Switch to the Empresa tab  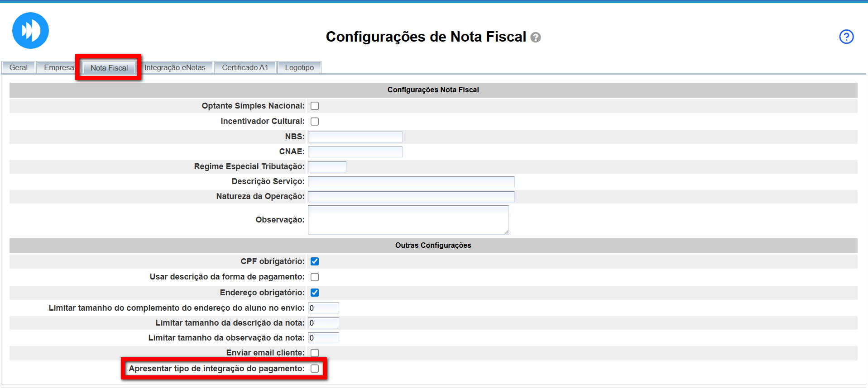click(58, 67)
